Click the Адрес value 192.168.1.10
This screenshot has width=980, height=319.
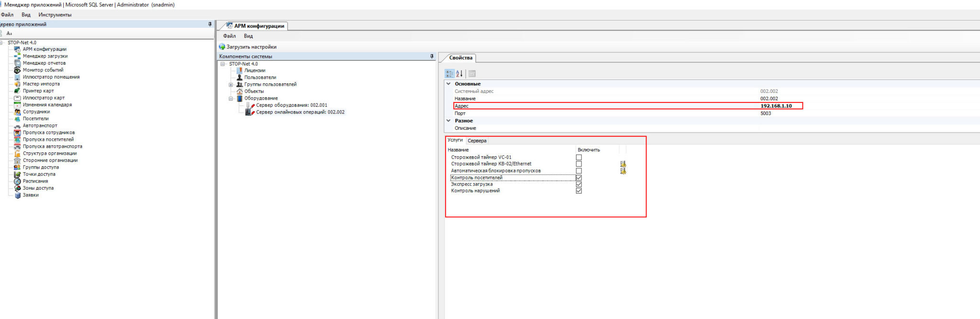coord(776,106)
